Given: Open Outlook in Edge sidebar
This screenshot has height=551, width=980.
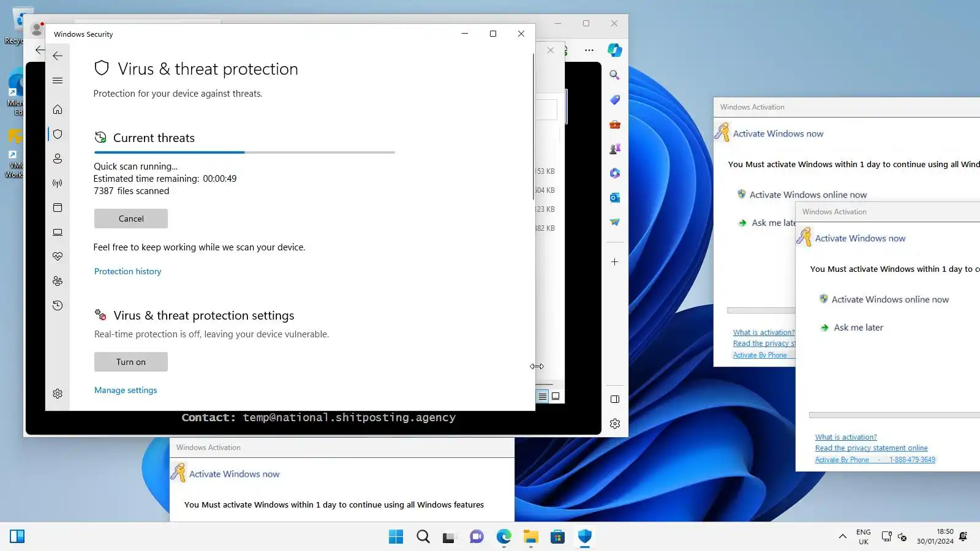Looking at the screenshot, I should pyautogui.click(x=615, y=198).
